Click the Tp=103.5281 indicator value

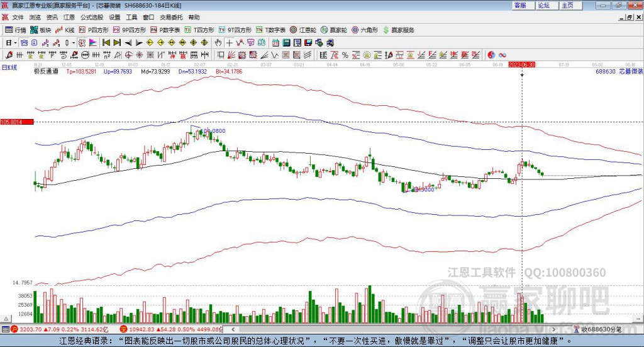81,72
